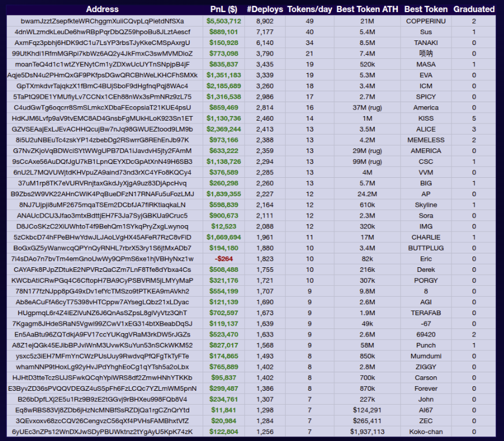
Task: Click the TERAFAB token cell
Action: click(x=426, y=313)
